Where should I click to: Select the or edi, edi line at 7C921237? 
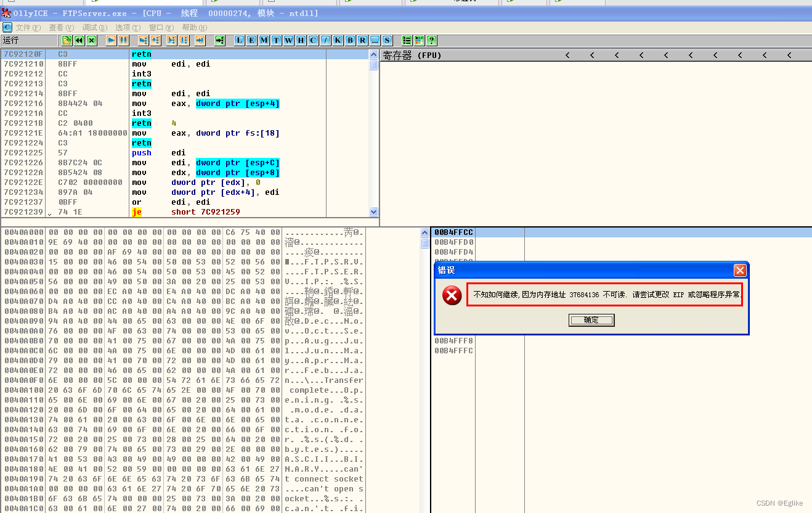point(184,202)
